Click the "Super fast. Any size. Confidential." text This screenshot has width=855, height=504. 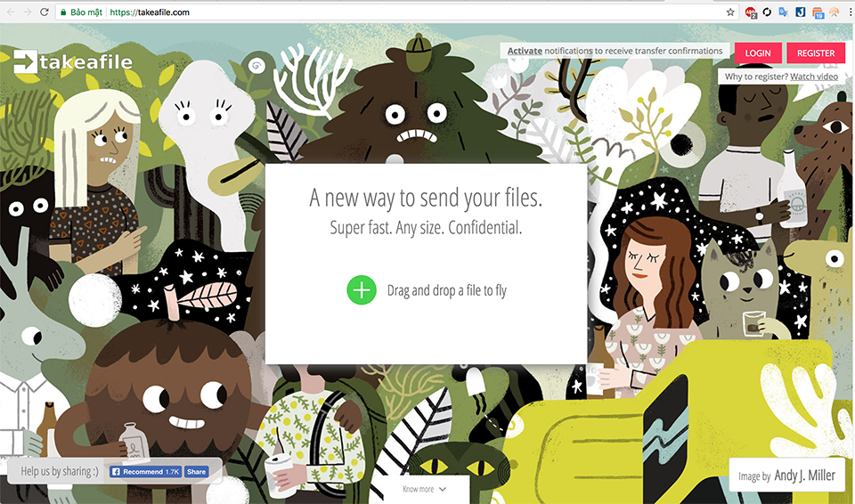426,227
